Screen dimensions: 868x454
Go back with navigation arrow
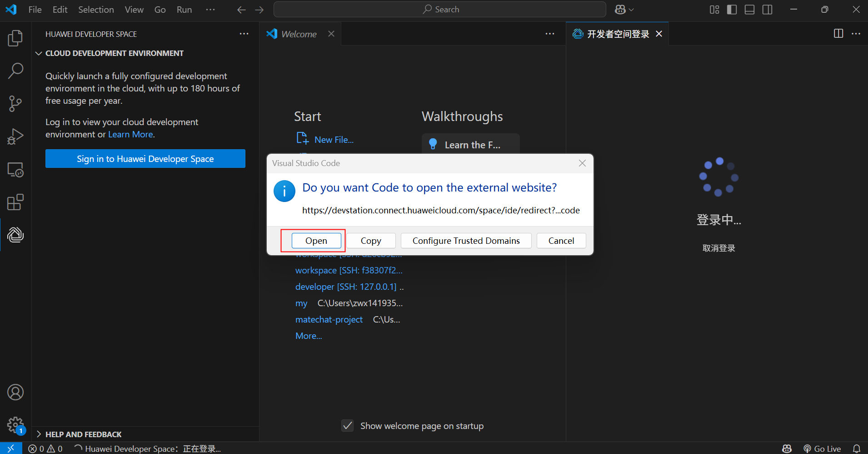(x=241, y=10)
